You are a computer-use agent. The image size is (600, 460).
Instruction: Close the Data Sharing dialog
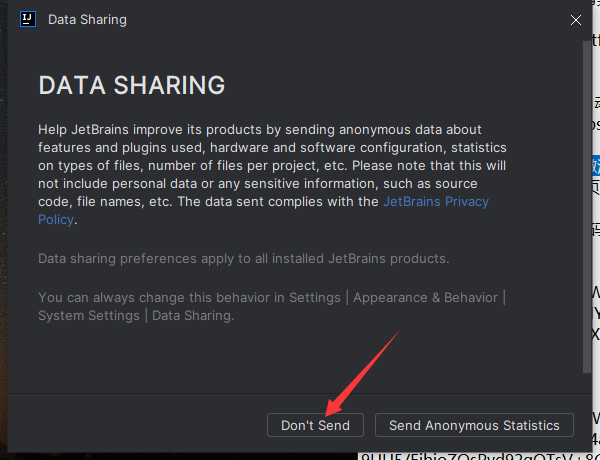click(x=576, y=20)
